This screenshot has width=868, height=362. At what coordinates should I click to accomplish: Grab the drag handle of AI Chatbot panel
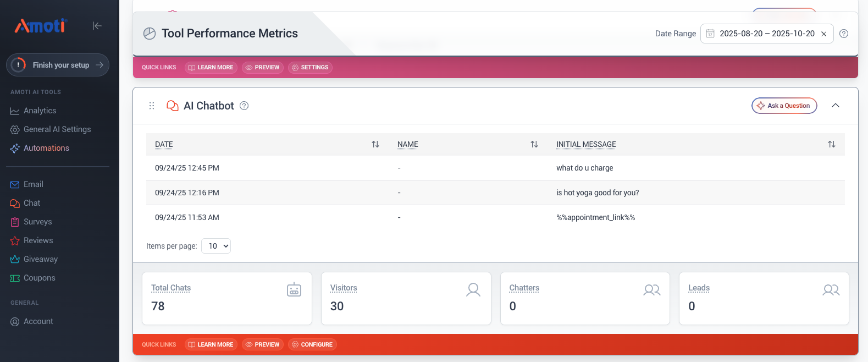(x=152, y=106)
